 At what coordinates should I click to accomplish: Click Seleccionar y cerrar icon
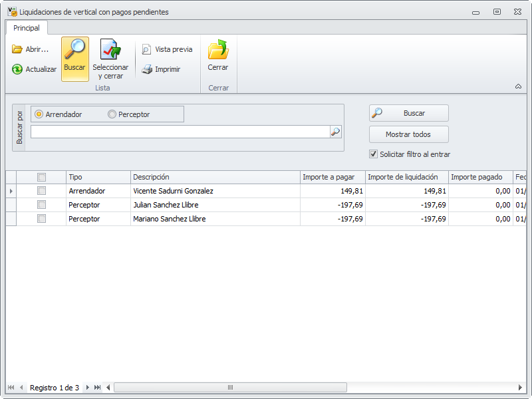(110, 49)
